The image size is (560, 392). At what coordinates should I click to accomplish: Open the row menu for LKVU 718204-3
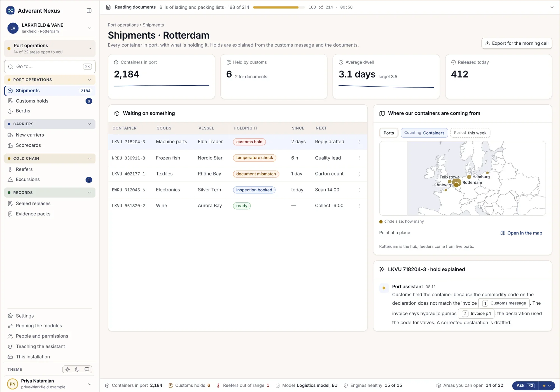pyautogui.click(x=359, y=142)
